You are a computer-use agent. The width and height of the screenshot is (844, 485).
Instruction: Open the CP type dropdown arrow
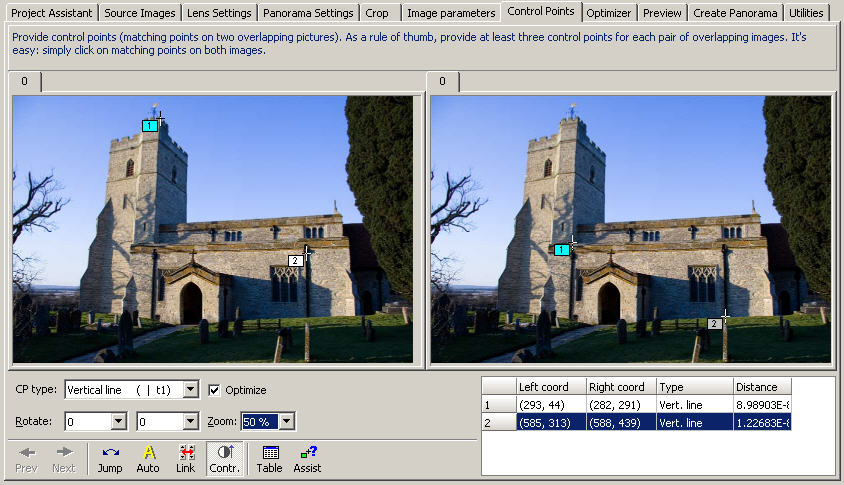191,389
